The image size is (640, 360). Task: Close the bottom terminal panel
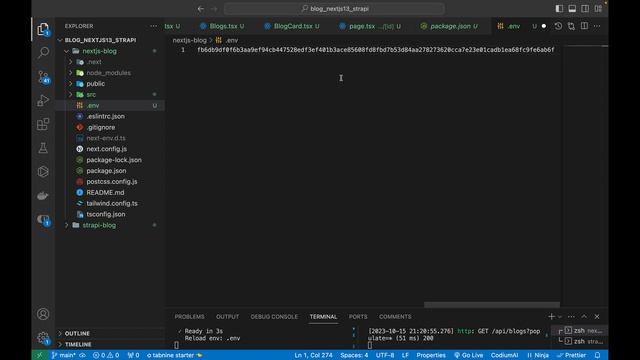(597, 316)
